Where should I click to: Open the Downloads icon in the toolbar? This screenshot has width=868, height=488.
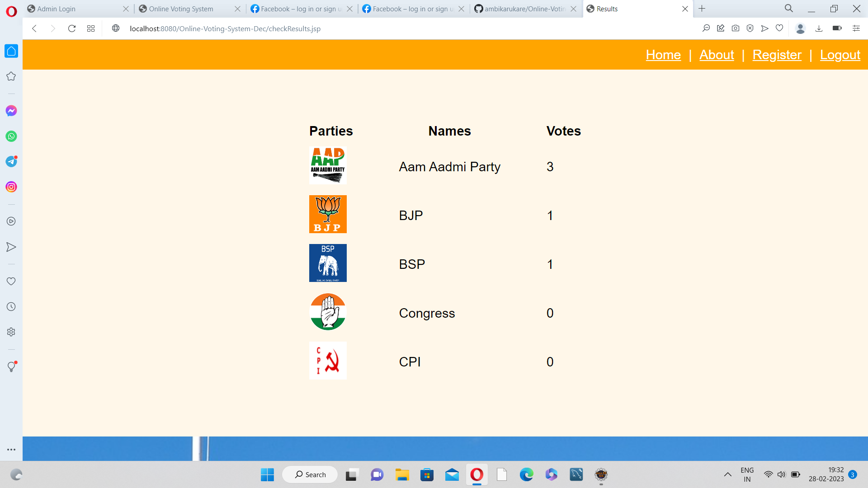[819, 28]
